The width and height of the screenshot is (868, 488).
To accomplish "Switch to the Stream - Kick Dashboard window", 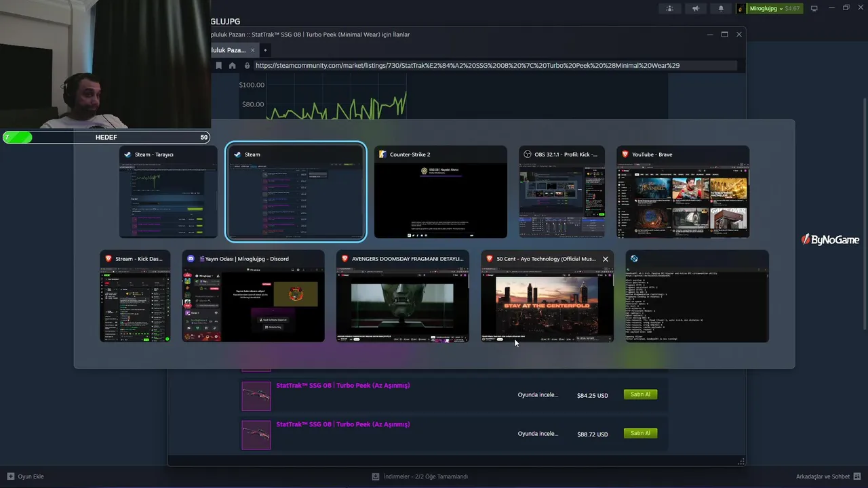I will (135, 296).
